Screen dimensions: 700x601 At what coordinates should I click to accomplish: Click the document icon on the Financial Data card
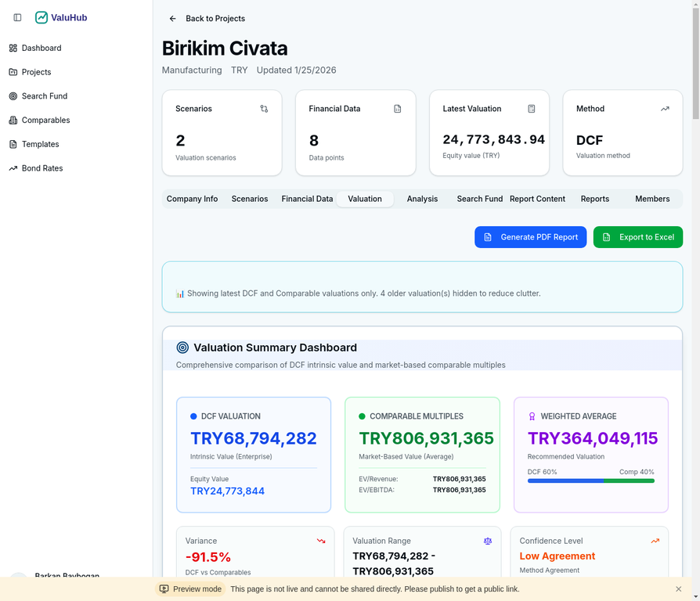pos(398,109)
